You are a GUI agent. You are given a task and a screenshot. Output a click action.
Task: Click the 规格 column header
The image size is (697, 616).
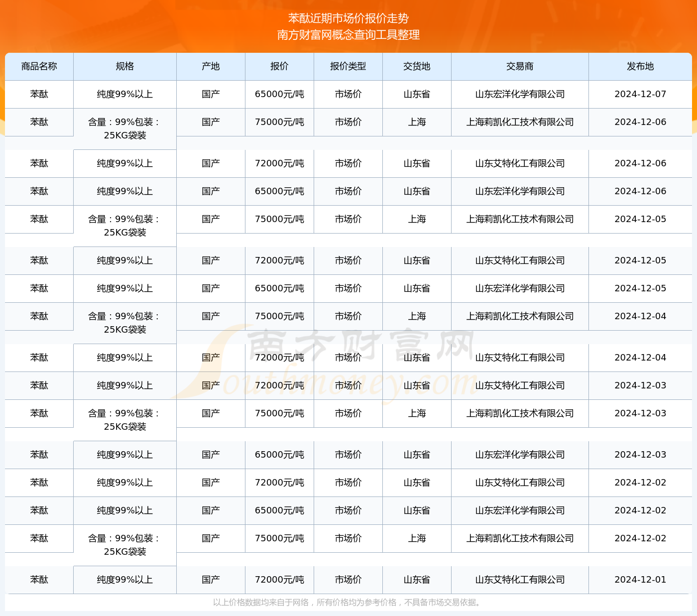tap(125, 66)
